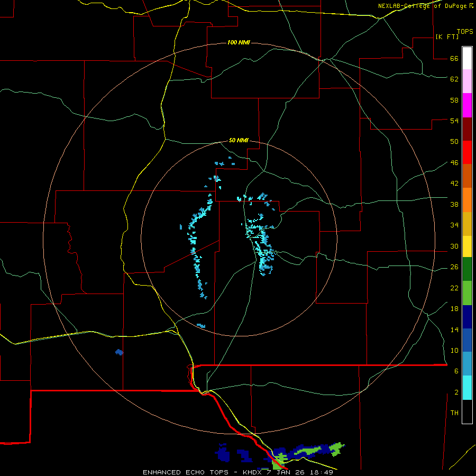Click the small blue echo blob southwest of the radar
The width and height of the screenshot is (476, 476).
(120, 352)
